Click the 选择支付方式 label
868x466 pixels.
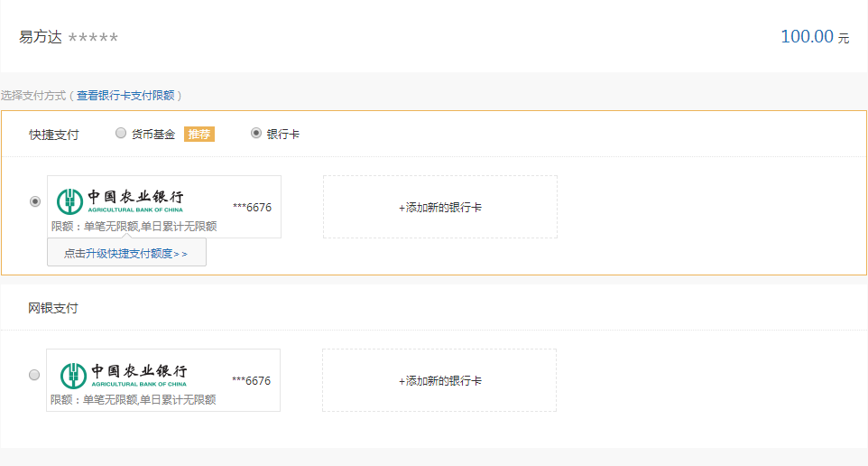(33, 95)
